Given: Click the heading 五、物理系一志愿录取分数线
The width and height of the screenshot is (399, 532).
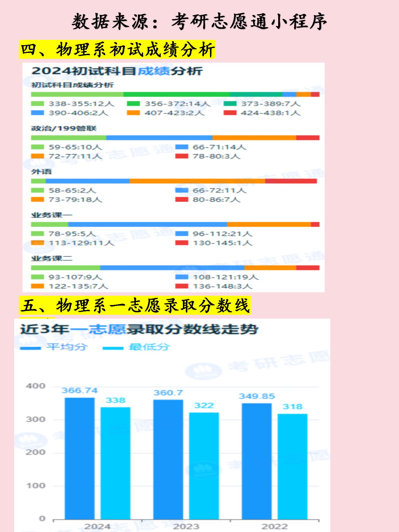Looking at the screenshot, I should pos(135,306).
